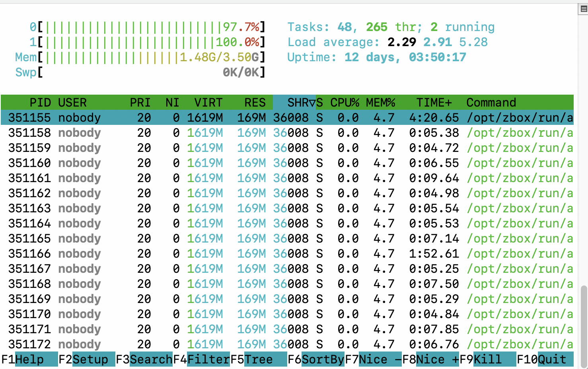Click the TIME+ value 0:09.64

point(434,178)
